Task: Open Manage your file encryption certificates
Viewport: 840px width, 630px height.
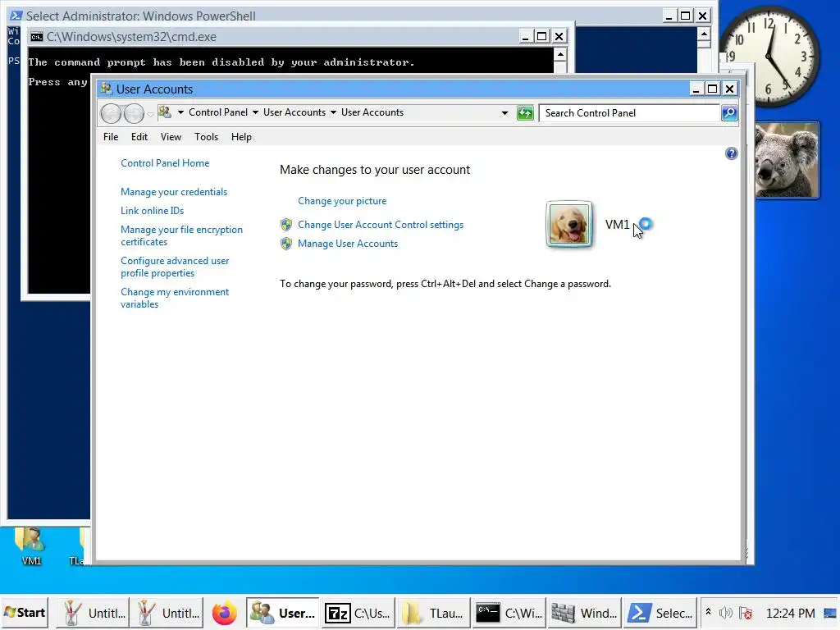Action: click(181, 235)
